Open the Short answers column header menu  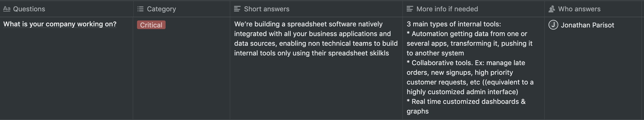click(x=316, y=9)
